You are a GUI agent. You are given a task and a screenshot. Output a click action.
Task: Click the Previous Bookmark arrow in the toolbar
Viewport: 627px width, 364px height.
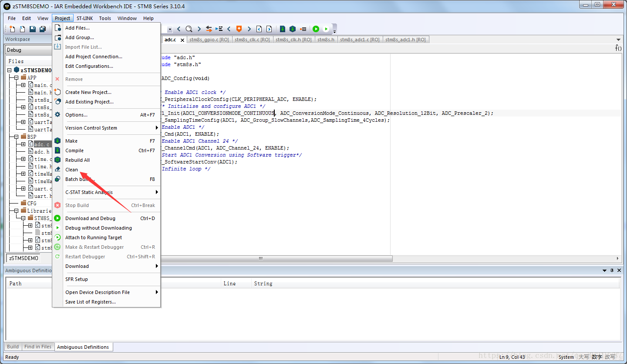[x=229, y=29]
